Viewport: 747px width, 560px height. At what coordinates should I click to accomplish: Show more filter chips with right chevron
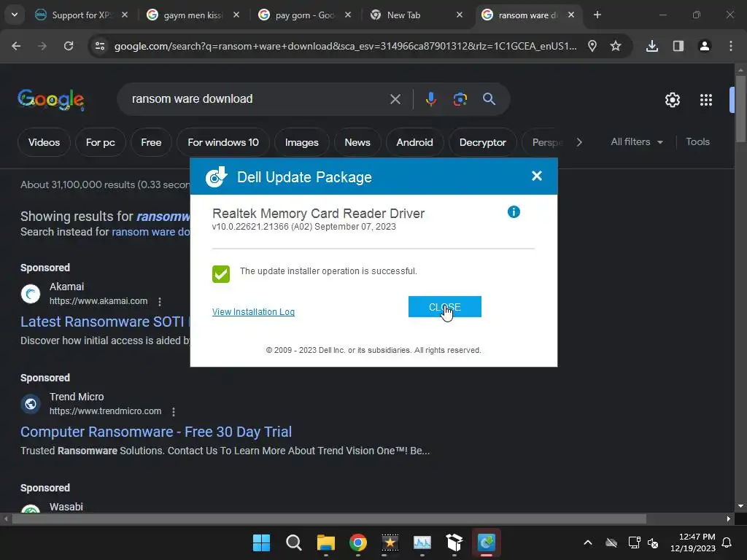(x=578, y=142)
